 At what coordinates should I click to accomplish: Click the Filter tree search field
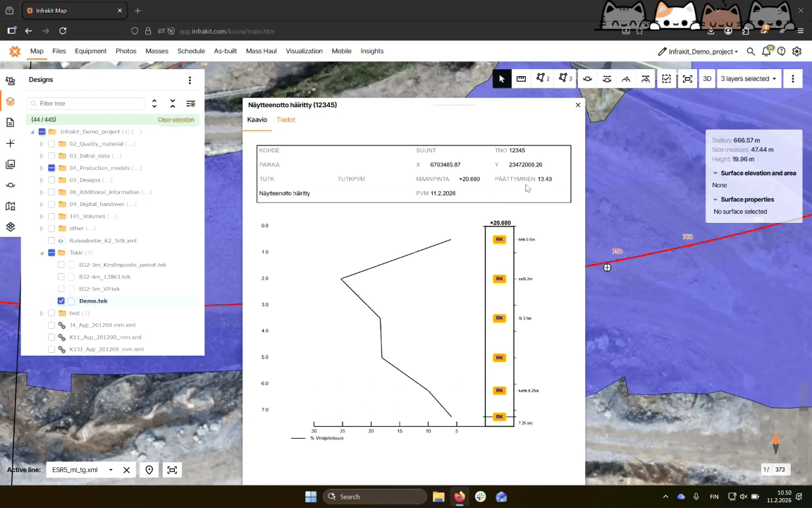(x=90, y=104)
